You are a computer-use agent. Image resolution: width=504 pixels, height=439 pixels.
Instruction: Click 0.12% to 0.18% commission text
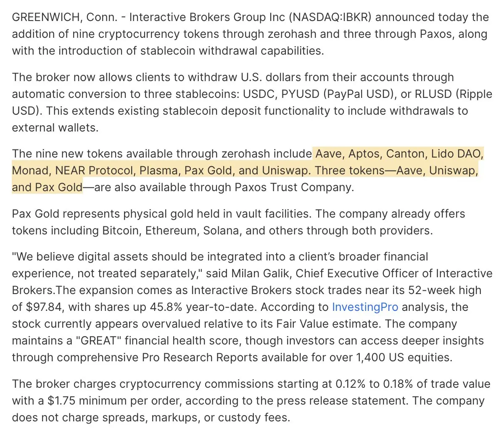point(374,384)
